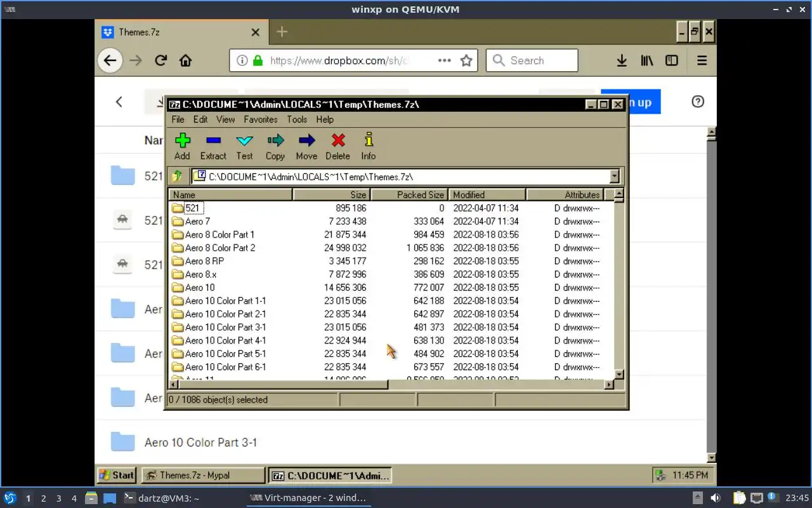The width and height of the screenshot is (812, 508).
Task: Expand the 7-Zip address path dropdown
Action: [614, 177]
